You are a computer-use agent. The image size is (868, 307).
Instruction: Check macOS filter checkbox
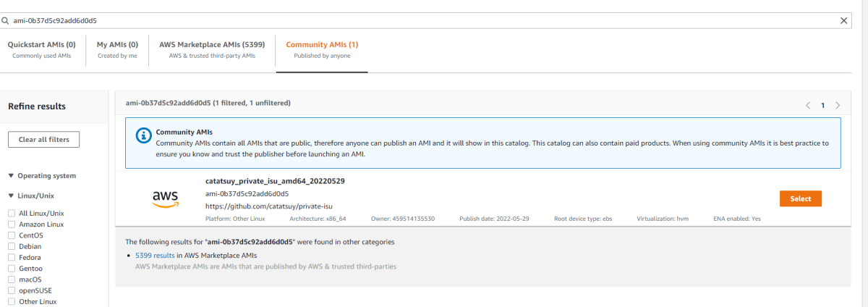pos(12,279)
